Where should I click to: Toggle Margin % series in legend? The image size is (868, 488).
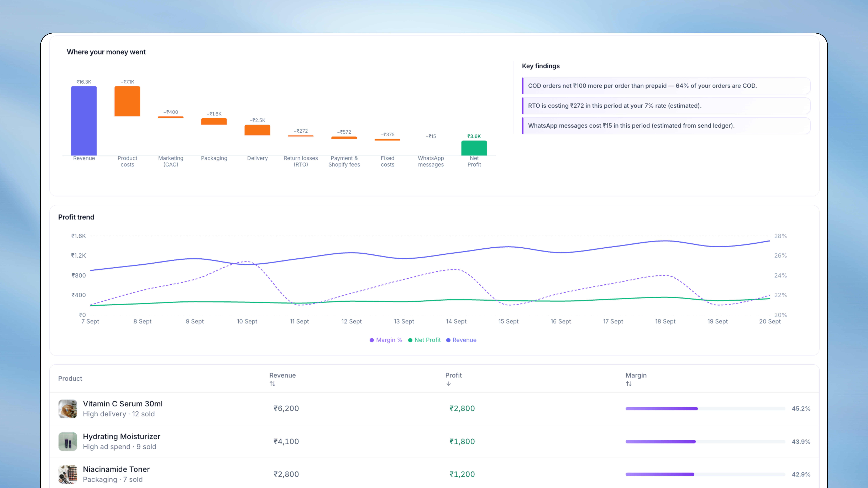click(386, 340)
